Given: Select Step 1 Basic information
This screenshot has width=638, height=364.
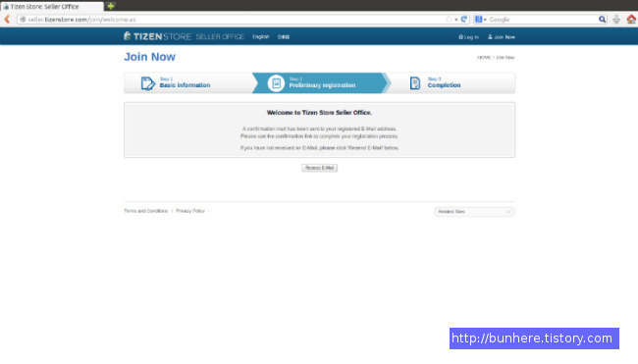Looking at the screenshot, I should click(x=185, y=82).
